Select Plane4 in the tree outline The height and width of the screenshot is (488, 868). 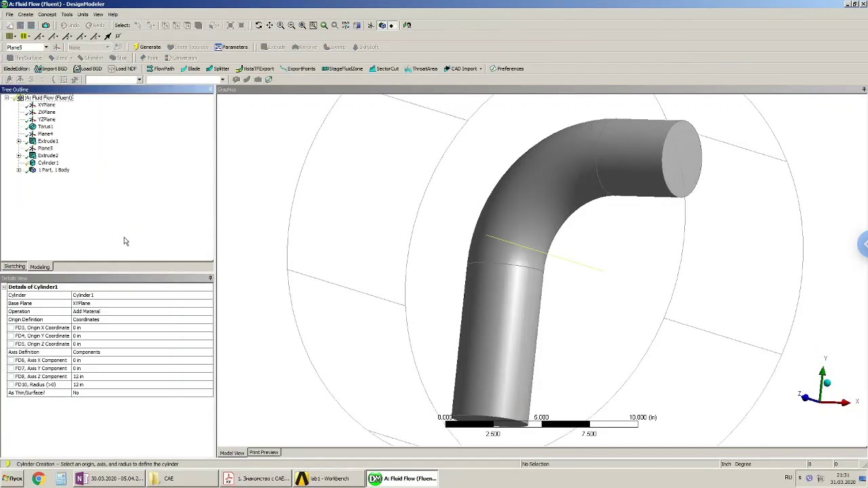click(x=45, y=134)
